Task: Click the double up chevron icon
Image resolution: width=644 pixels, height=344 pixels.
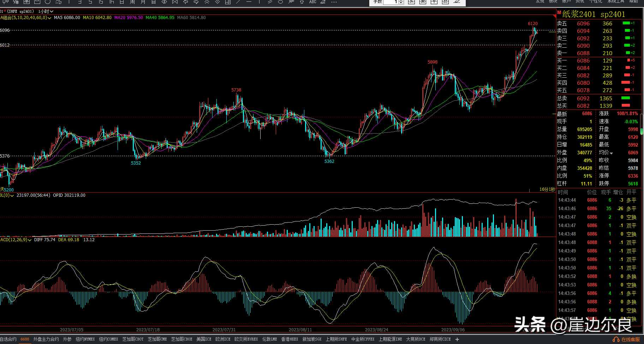Action: (x=207, y=2)
